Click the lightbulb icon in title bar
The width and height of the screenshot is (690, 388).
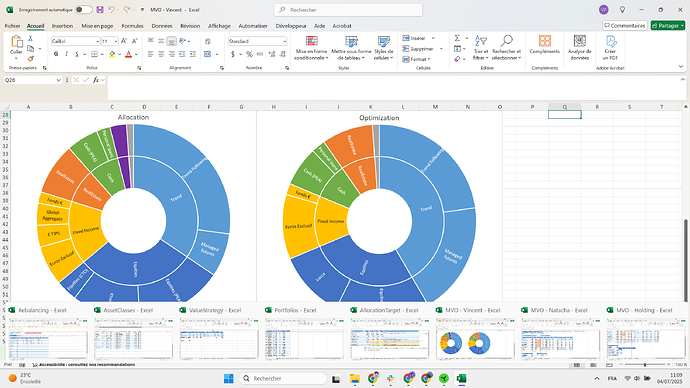click(622, 9)
